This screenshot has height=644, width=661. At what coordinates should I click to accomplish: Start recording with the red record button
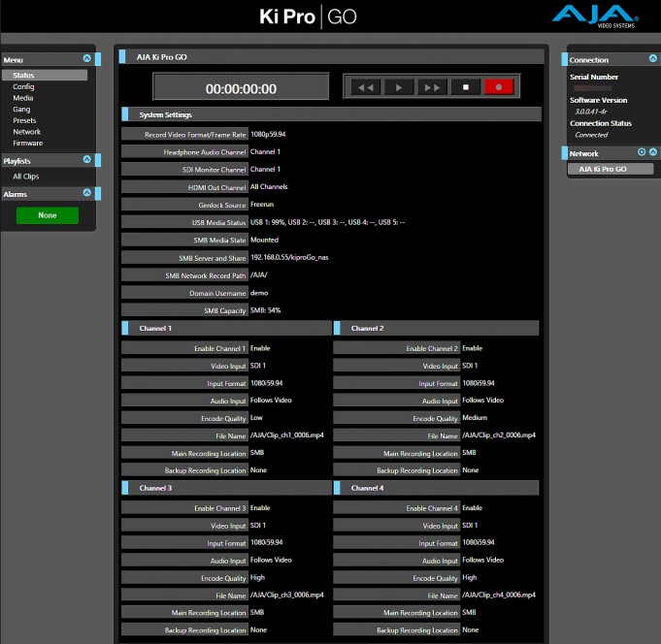[x=499, y=87]
